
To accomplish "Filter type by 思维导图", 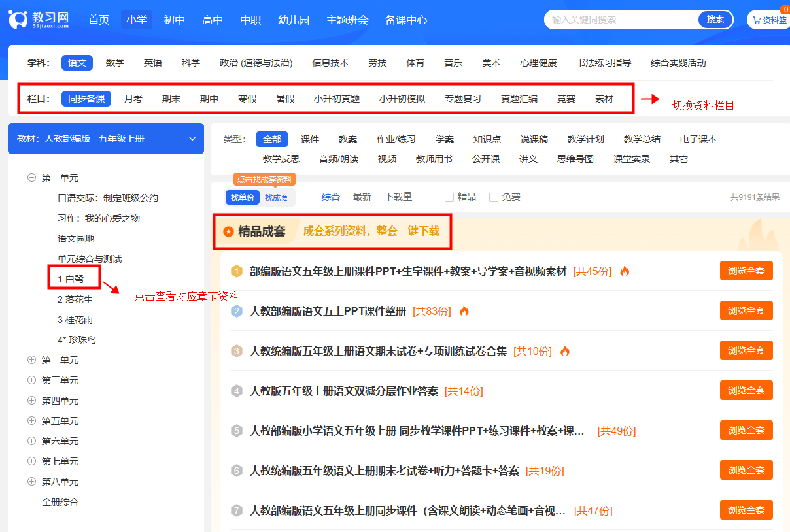I will (575, 159).
